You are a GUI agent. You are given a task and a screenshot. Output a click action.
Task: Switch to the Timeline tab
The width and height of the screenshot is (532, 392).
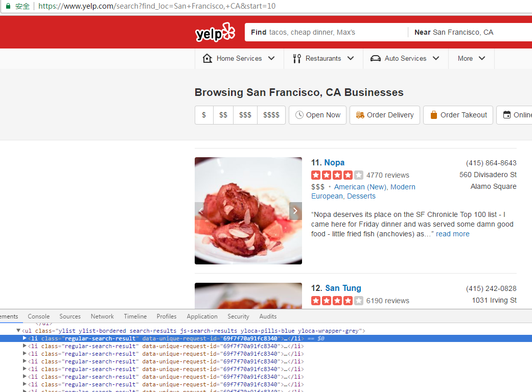(135, 316)
